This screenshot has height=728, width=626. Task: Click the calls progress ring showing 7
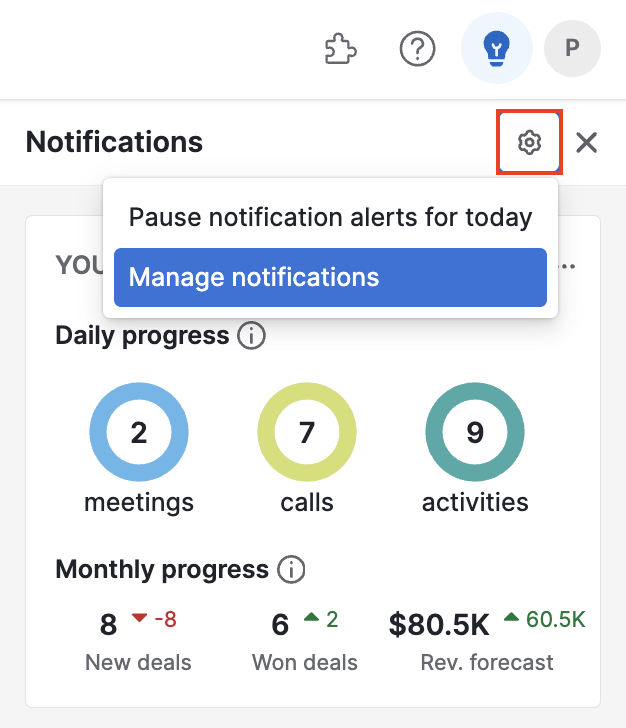click(x=307, y=432)
